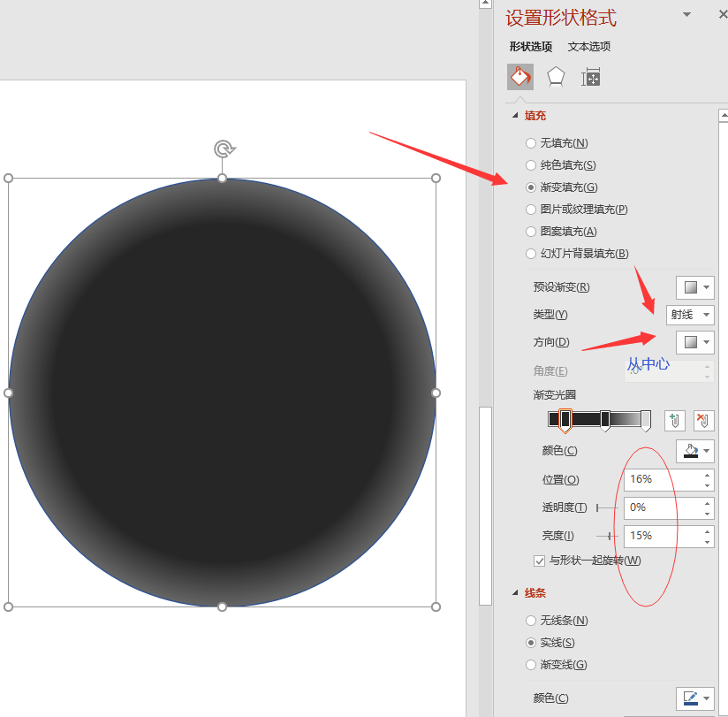
Task: Open the 预设渐变(R) dropdown
Action: [x=694, y=287]
